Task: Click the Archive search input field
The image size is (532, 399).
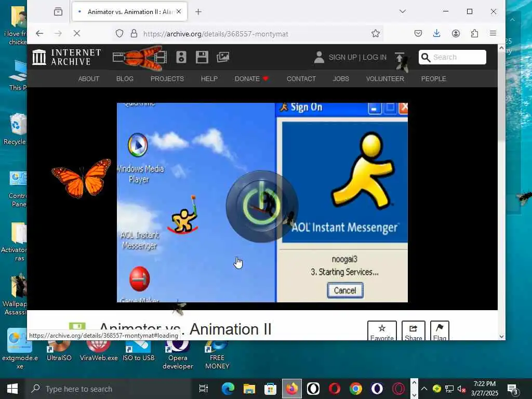Action: (458, 57)
